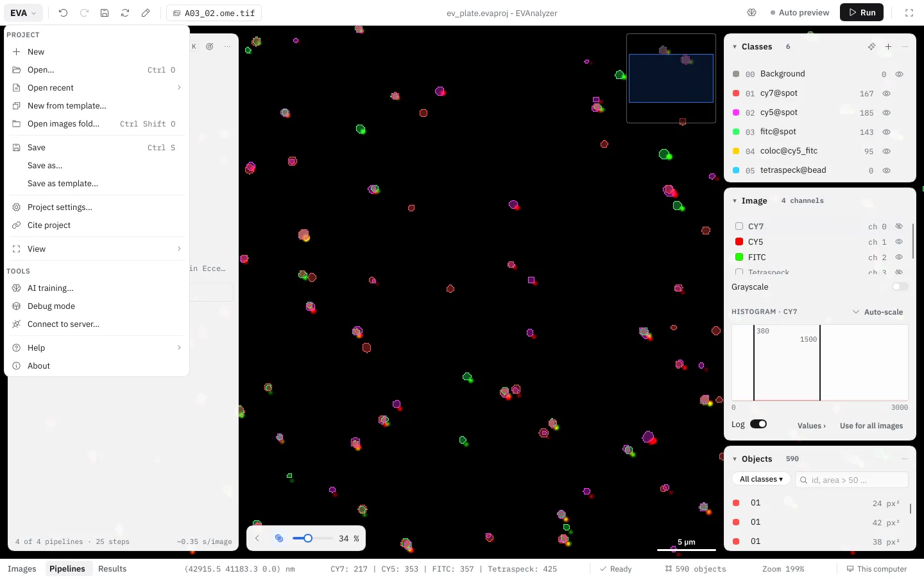
Task: Collapse the Image panel triangle
Action: 735,201
